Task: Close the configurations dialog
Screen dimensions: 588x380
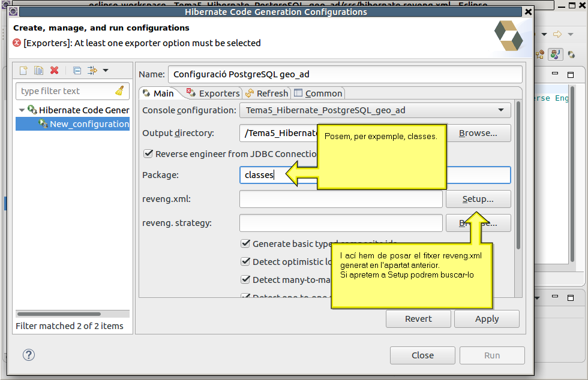Action: (422, 355)
